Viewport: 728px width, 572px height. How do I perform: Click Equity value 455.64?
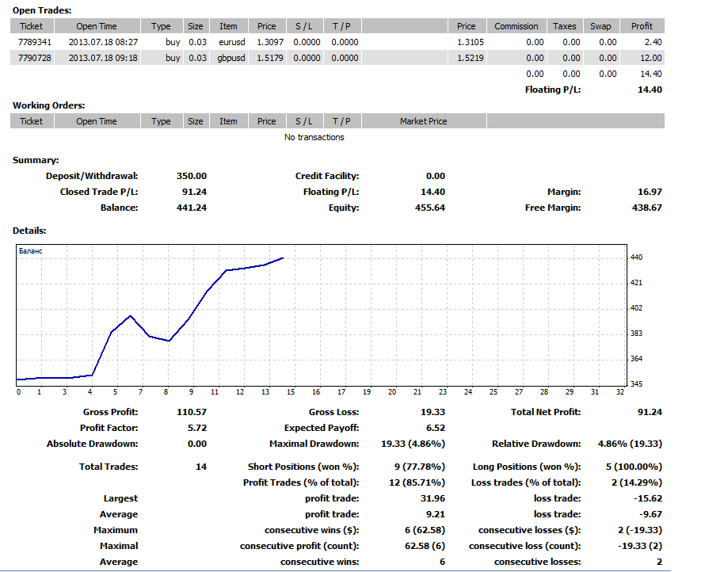tap(430, 208)
